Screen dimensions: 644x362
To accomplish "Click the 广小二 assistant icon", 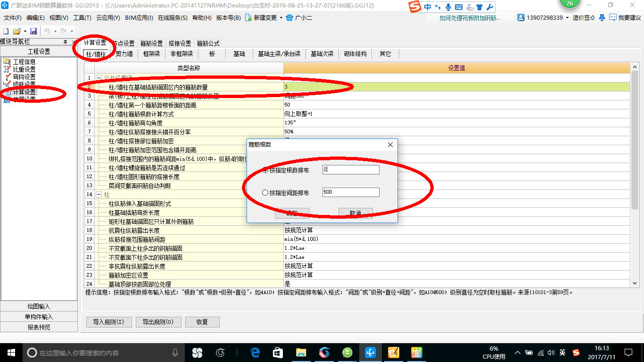I will (289, 18).
